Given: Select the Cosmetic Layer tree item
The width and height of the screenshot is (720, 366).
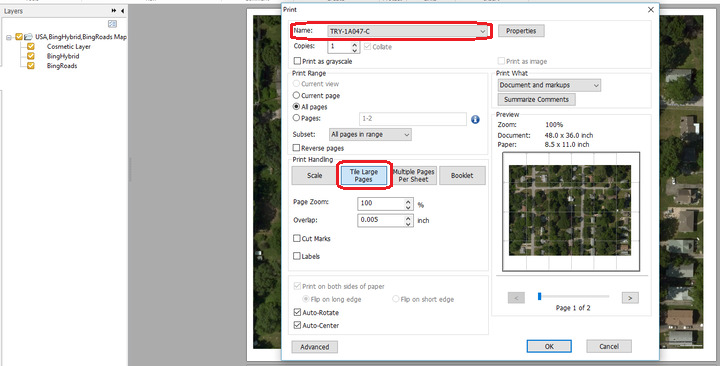Looking at the screenshot, I should point(69,46).
